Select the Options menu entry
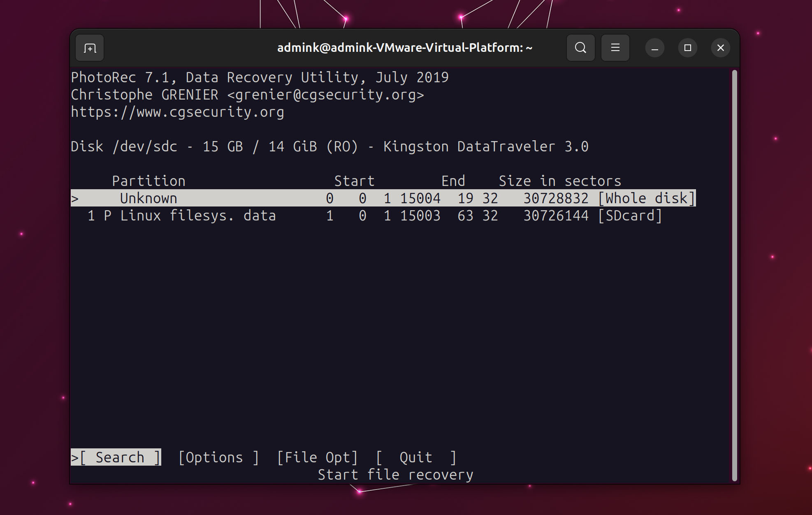The height and width of the screenshot is (515, 812). click(x=218, y=457)
